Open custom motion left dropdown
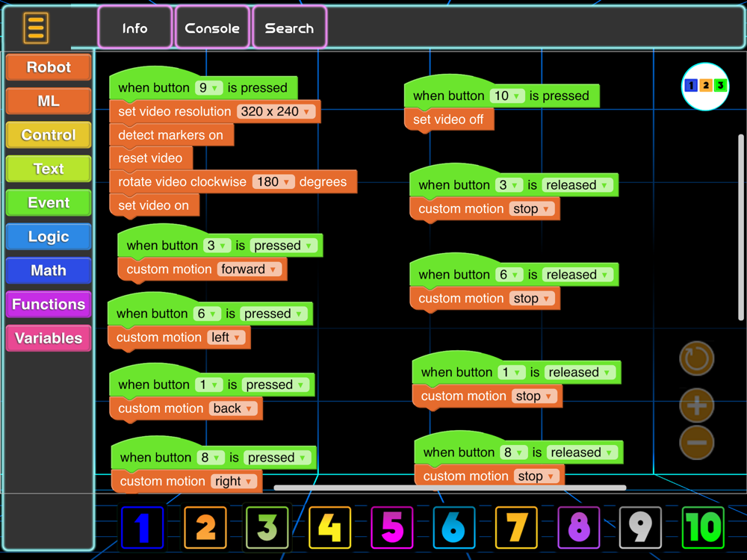The width and height of the screenshot is (747, 560). [x=226, y=337]
